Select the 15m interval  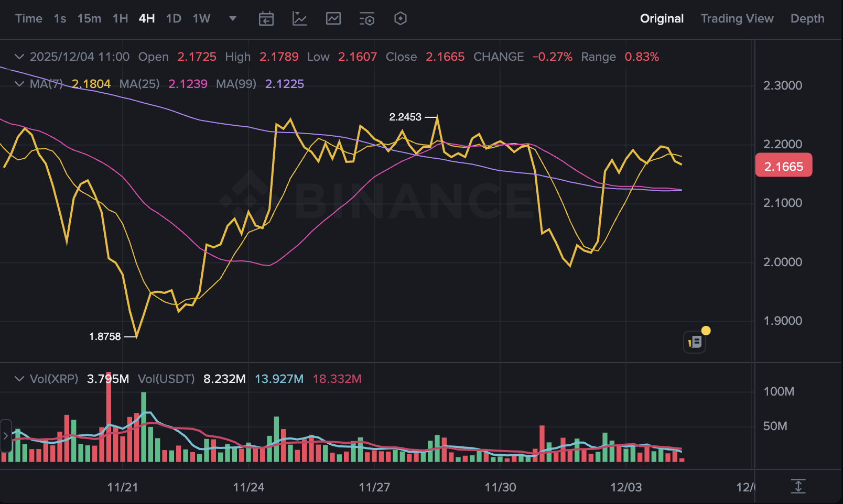[x=89, y=19]
